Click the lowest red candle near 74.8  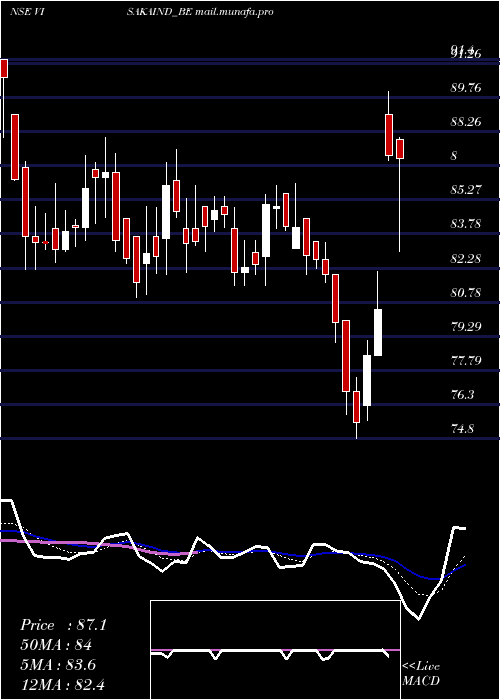click(356, 407)
